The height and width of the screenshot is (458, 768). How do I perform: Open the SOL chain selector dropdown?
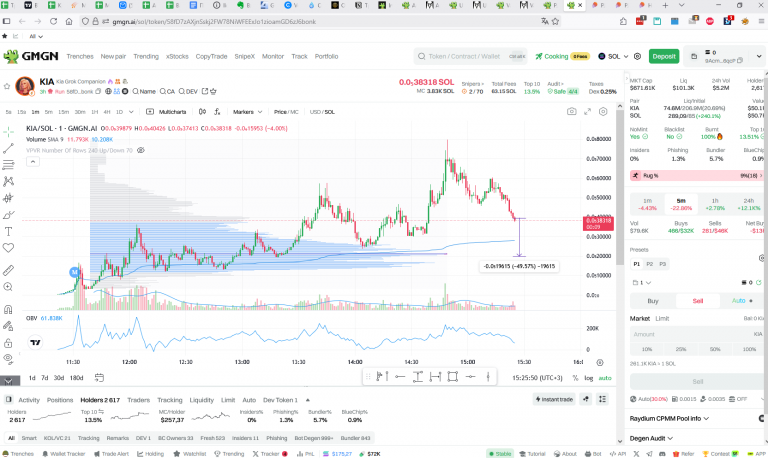(x=613, y=56)
